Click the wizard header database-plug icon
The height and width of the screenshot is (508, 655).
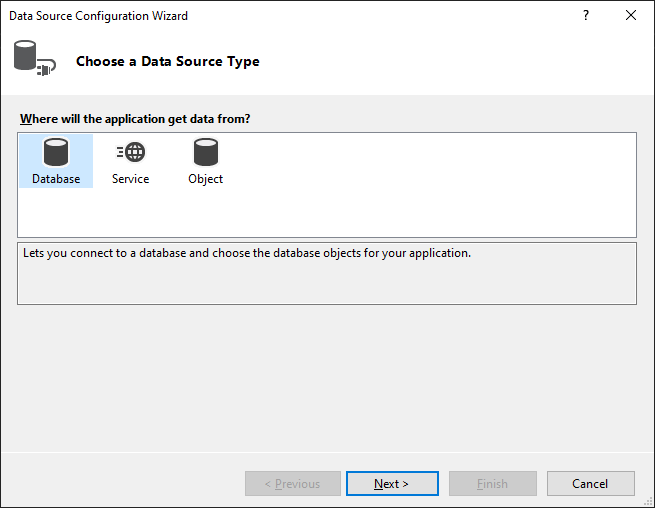pyautogui.click(x=33, y=60)
